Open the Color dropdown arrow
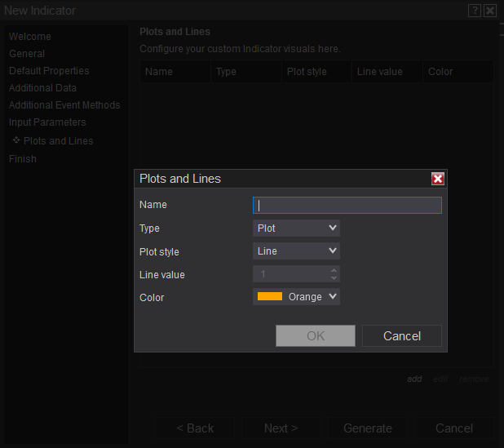 point(332,297)
